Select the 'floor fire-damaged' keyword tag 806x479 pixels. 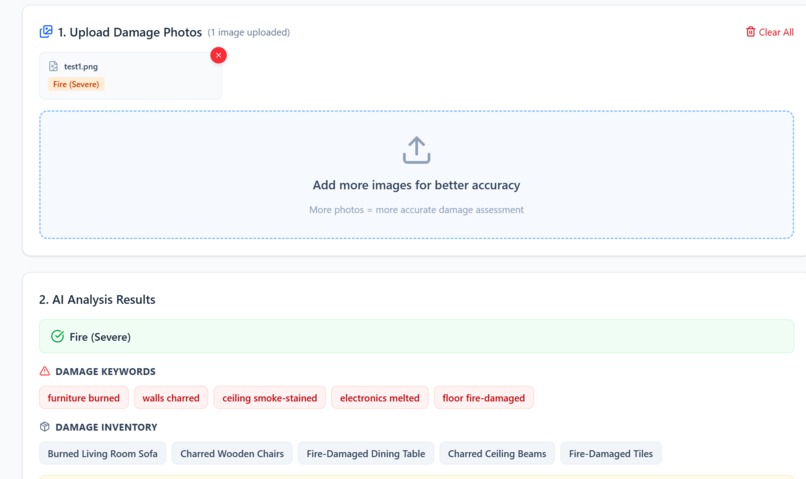(x=484, y=398)
